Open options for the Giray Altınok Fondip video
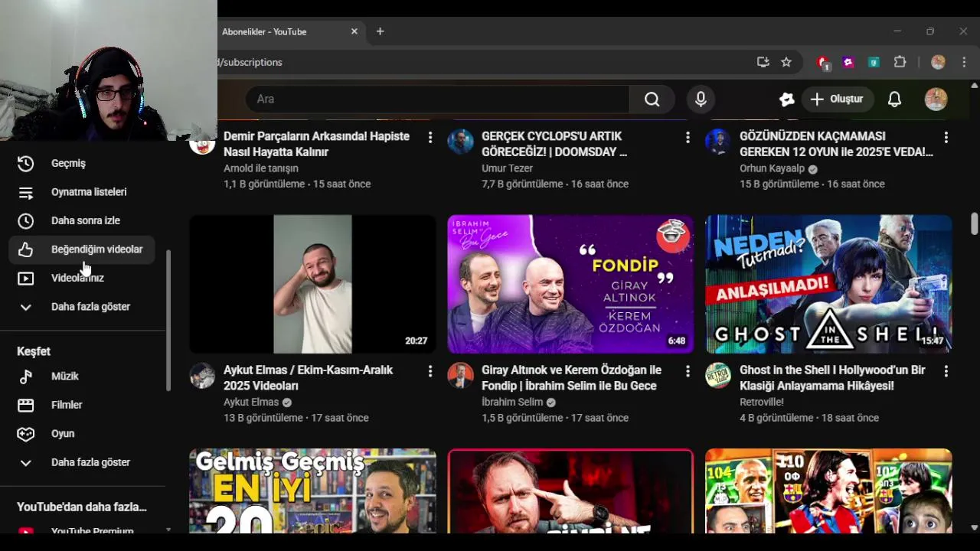 (x=688, y=371)
